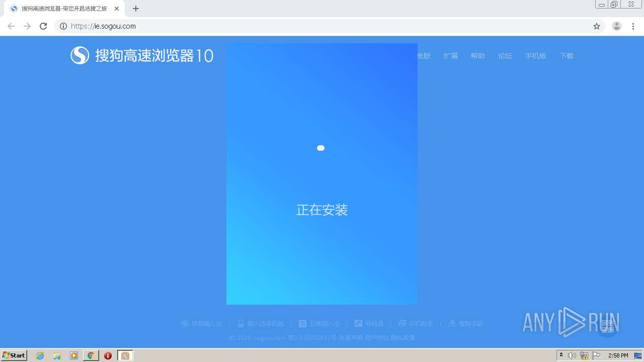Open the media player taskbar icon
The height and width of the screenshot is (362, 644).
click(74, 355)
